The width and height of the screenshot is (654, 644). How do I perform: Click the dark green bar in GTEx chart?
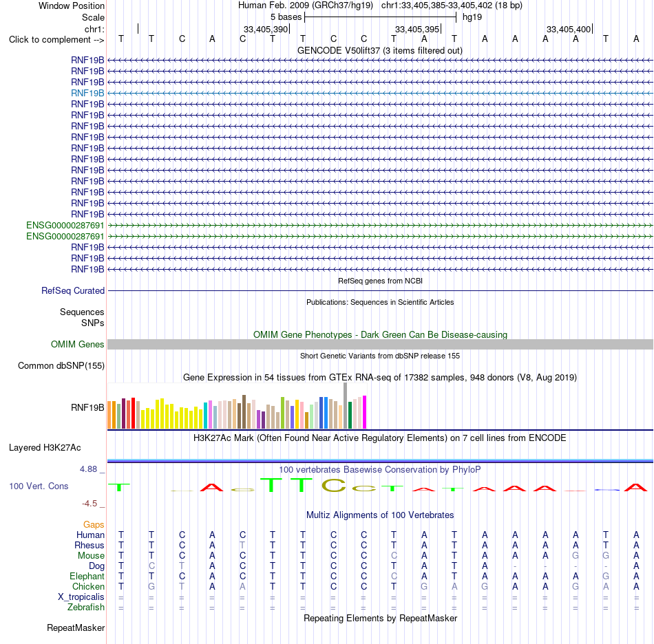(x=350, y=415)
